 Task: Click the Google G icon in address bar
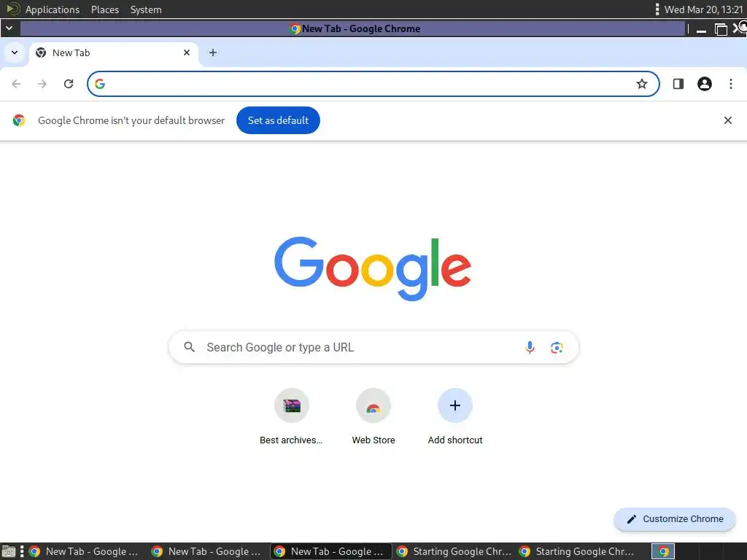pos(99,84)
